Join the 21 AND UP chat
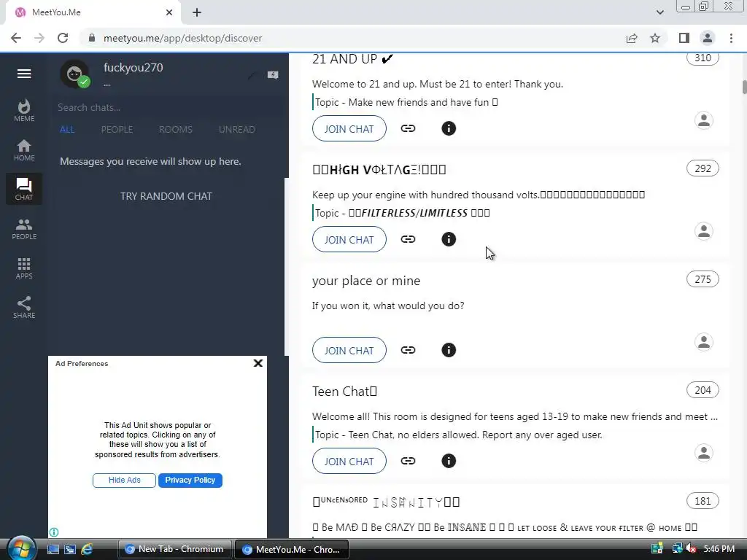The height and width of the screenshot is (560, 747). (x=349, y=128)
